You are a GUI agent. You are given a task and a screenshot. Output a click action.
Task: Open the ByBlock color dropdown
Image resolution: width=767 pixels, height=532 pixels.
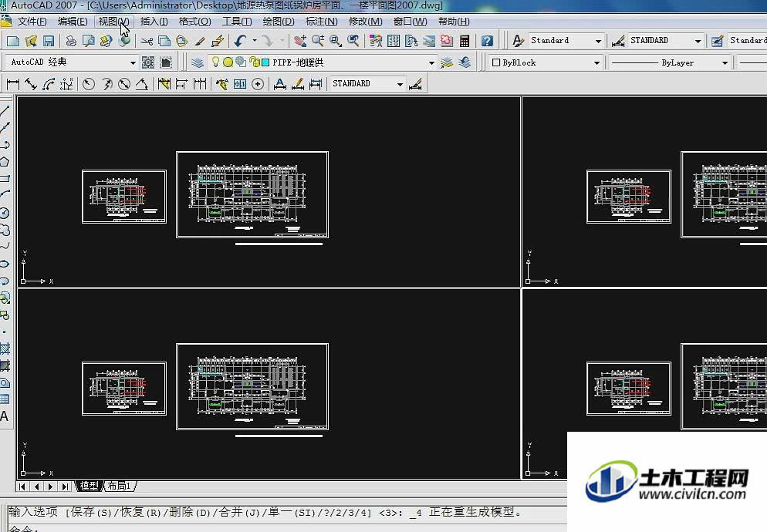tap(596, 62)
